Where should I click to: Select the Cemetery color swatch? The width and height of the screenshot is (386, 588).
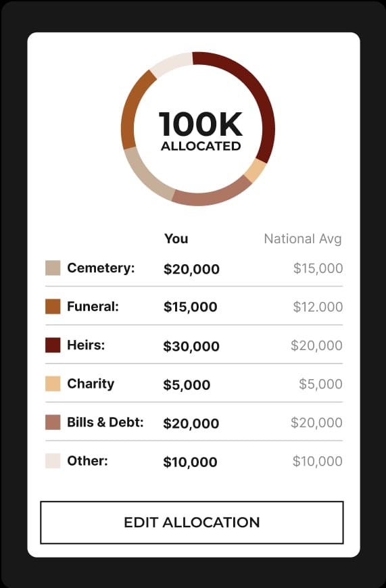53,268
